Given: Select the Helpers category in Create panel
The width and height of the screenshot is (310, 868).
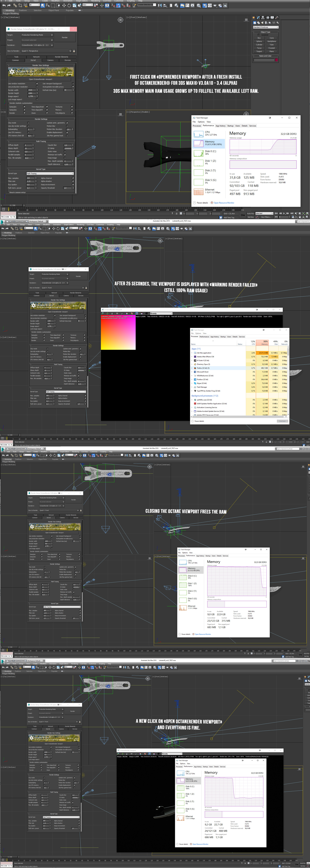Looking at the screenshot, I should coord(270,23).
